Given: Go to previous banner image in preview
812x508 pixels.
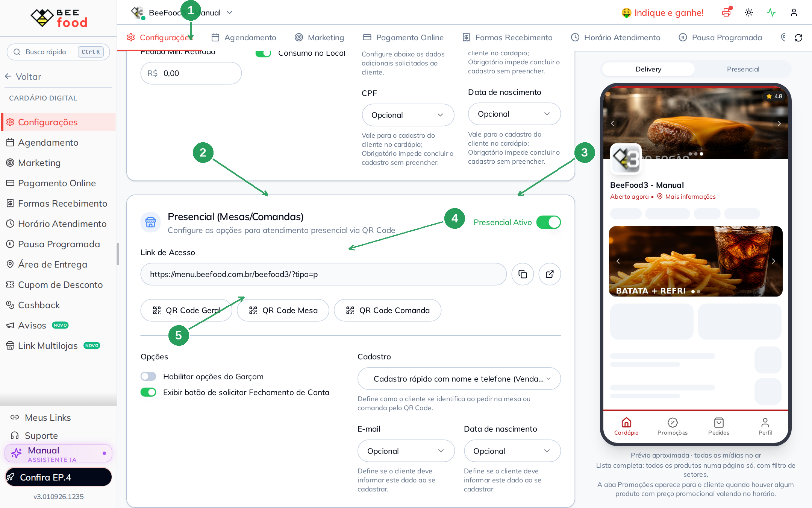Looking at the screenshot, I should pos(612,123).
